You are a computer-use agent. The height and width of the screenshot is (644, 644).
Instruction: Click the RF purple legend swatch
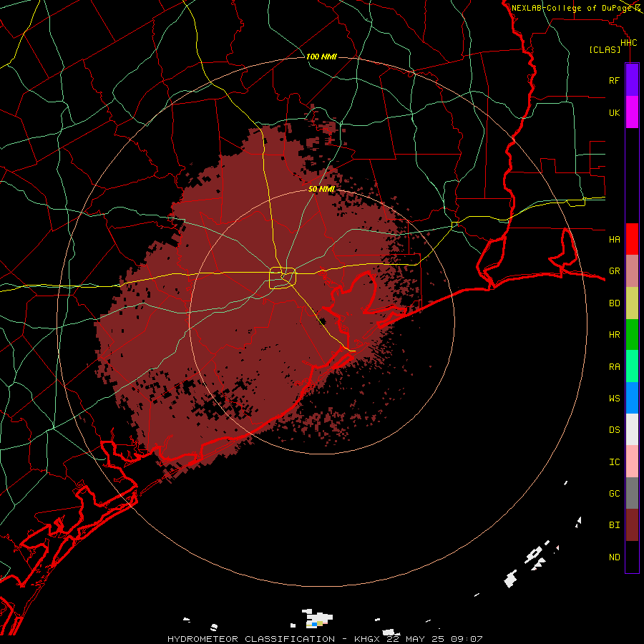click(632, 80)
